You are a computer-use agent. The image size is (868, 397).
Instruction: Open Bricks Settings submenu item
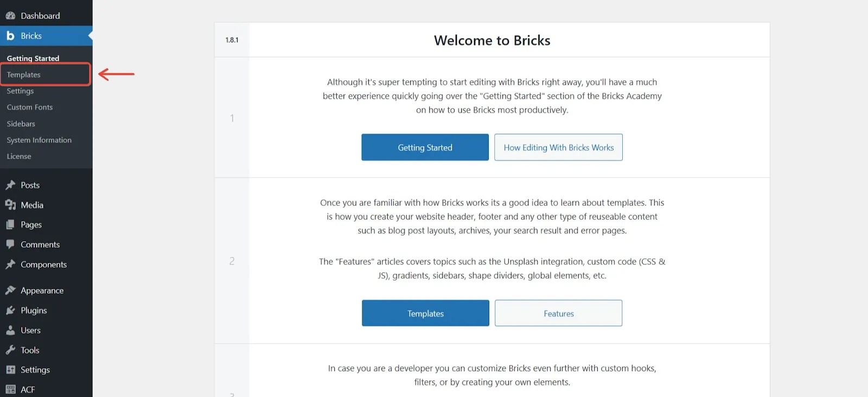click(x=20, y=91)
